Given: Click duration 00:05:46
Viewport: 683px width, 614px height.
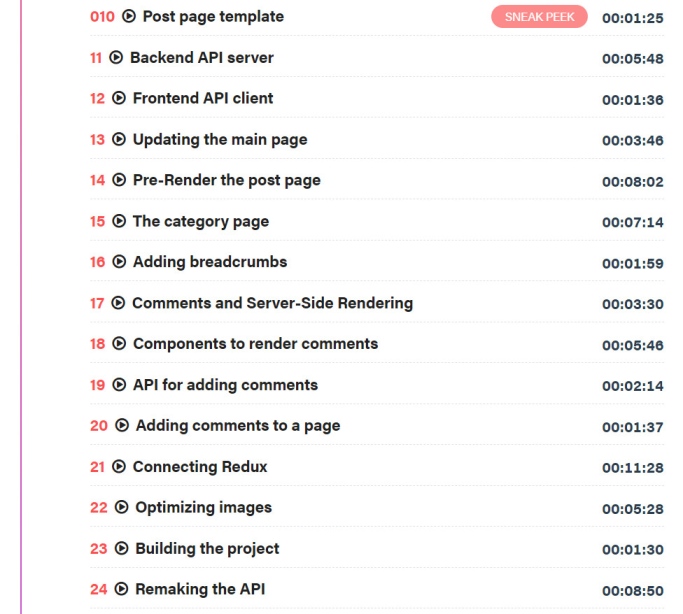Looking at the screenshot, I should pos(633,345).
